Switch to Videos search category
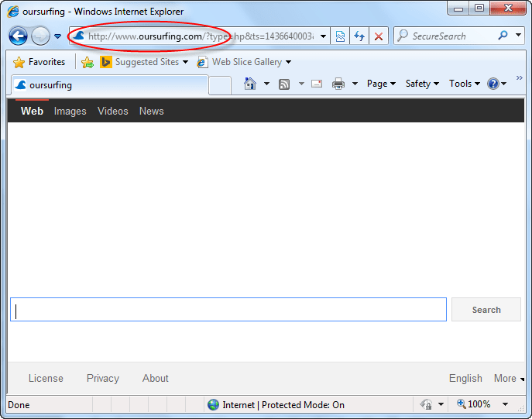This screenshot has height=419, width=532. coord(112,111)
